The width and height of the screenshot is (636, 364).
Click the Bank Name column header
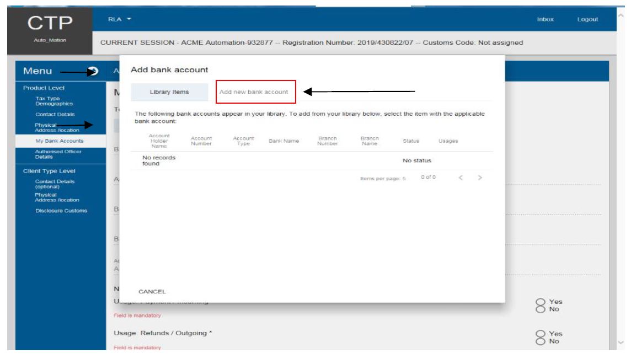pos(284,141)
